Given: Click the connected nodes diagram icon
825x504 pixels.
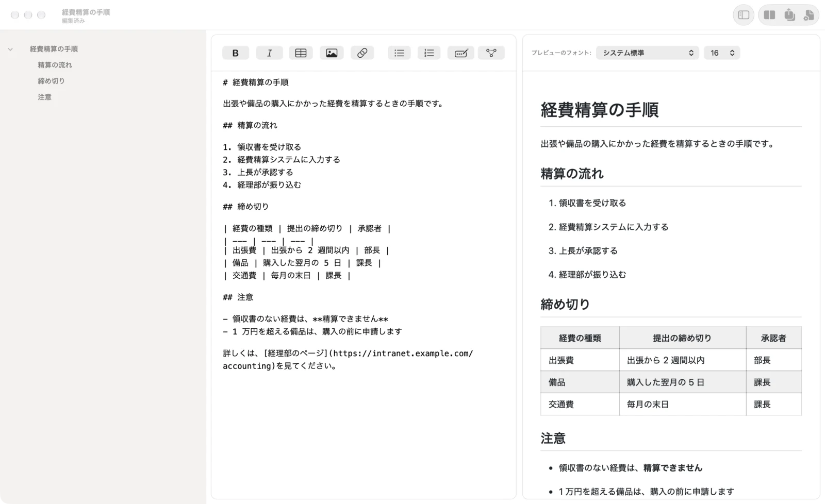Looking at the screenshot, I should tap(491, 53).
